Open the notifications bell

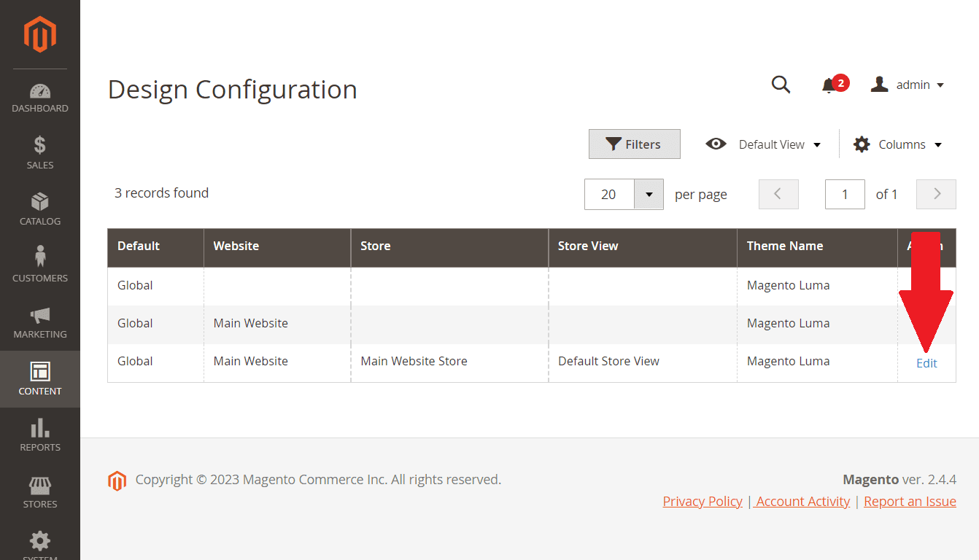tap(829, 85)
